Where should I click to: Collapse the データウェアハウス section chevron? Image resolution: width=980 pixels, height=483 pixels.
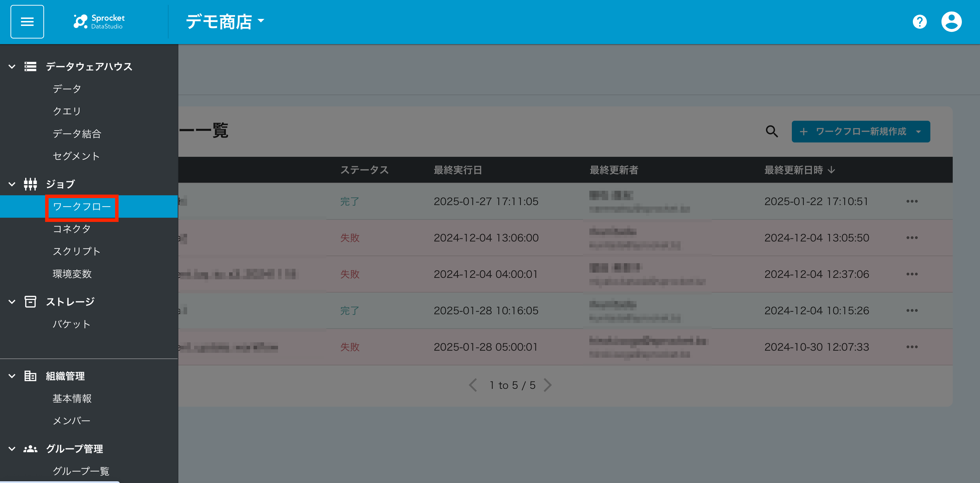pyautogui.click(x=12, y=66)
